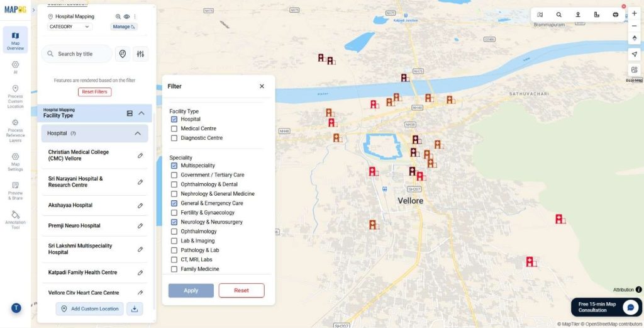
Task: Click the print icon in map toolbar
Action: pos(615,14)
